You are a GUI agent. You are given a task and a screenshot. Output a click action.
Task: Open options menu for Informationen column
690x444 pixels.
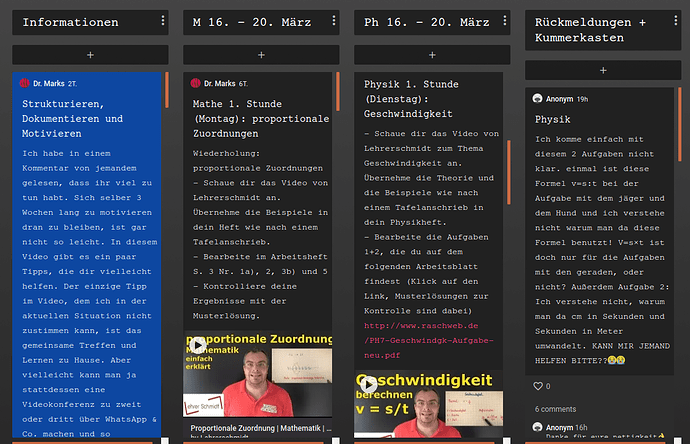163,21
